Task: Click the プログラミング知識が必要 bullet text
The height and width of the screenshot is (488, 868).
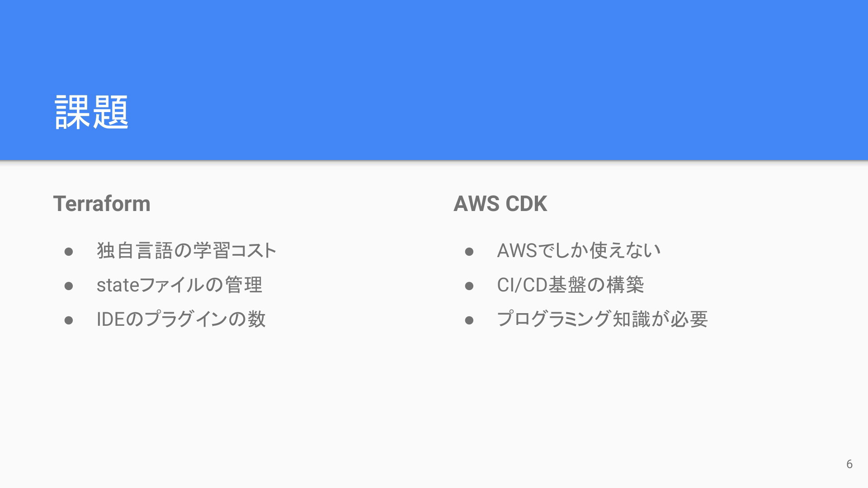Action: click(602, 319)
